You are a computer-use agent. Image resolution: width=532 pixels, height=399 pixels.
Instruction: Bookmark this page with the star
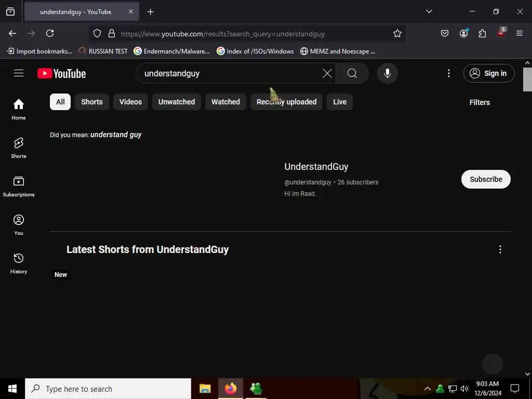(x=397, y=33)
